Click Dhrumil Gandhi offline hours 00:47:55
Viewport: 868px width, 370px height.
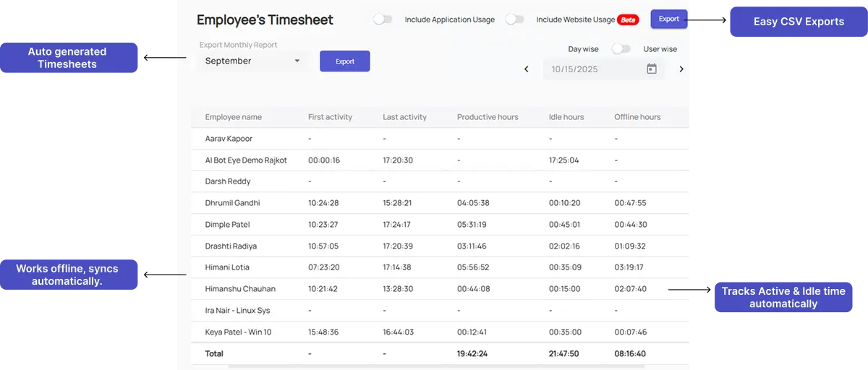tap(630, 203)
